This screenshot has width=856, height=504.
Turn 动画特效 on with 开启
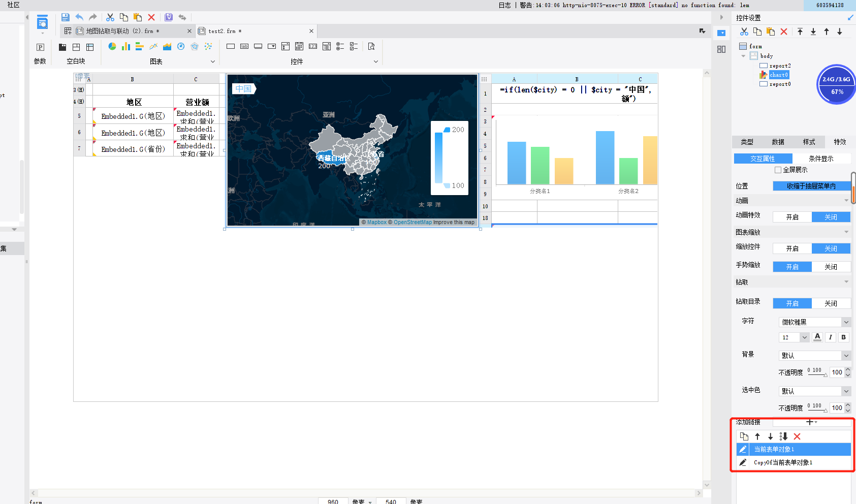click(792, 217)
